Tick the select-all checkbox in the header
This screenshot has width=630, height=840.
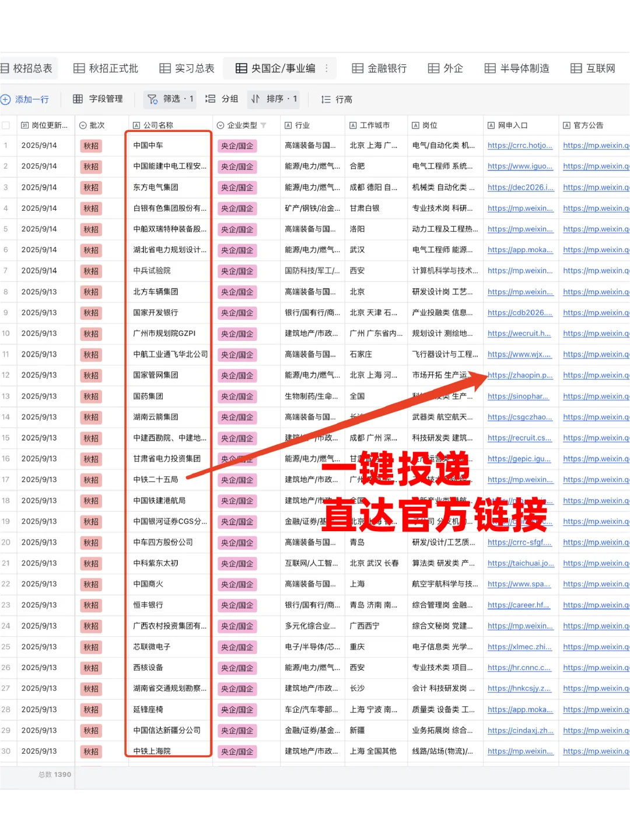click(x=6, y=126)
